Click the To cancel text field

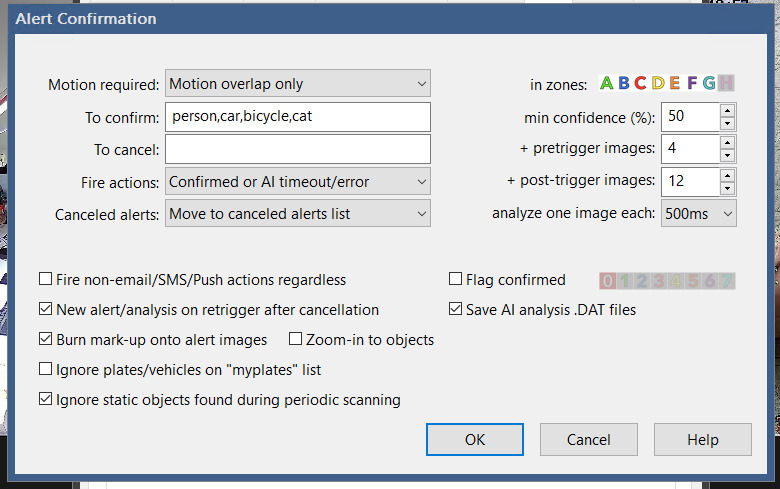pyautogui.click(x=297, y=149)
